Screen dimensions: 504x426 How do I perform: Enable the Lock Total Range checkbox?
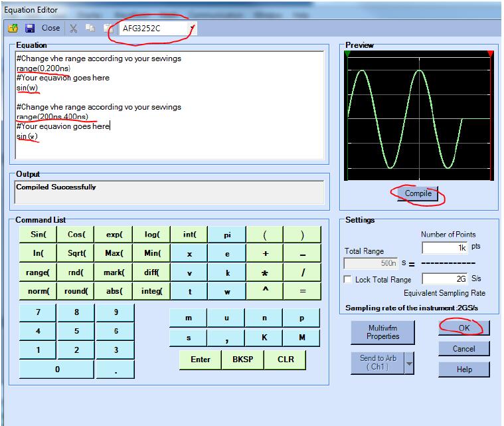(x=347, y=279)
